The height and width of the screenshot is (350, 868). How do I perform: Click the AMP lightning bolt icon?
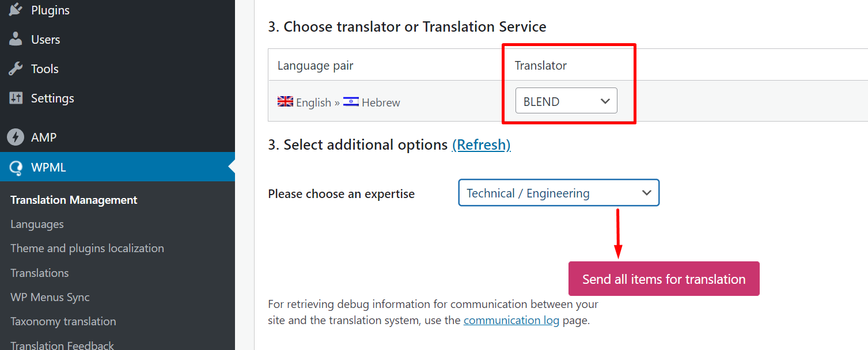(16, 137)
